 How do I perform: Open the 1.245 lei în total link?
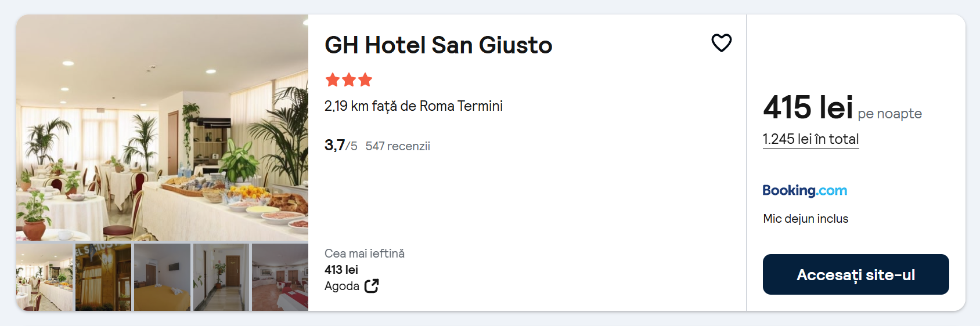pyautogui.click(x=810, y=139)
